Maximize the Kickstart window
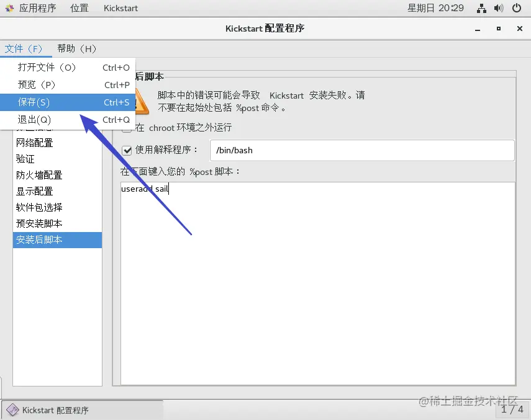 coord(499,29)
